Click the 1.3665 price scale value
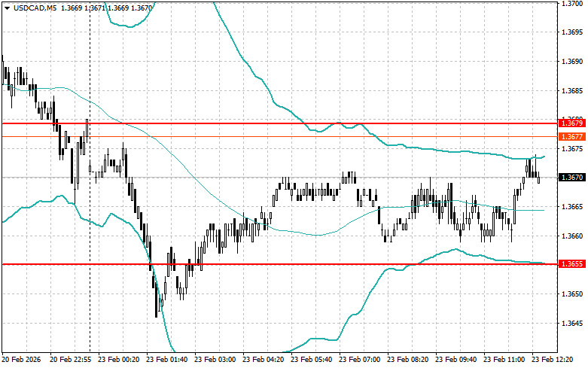The height and width of the screenshot is (368, 588). tap(572, 207)
